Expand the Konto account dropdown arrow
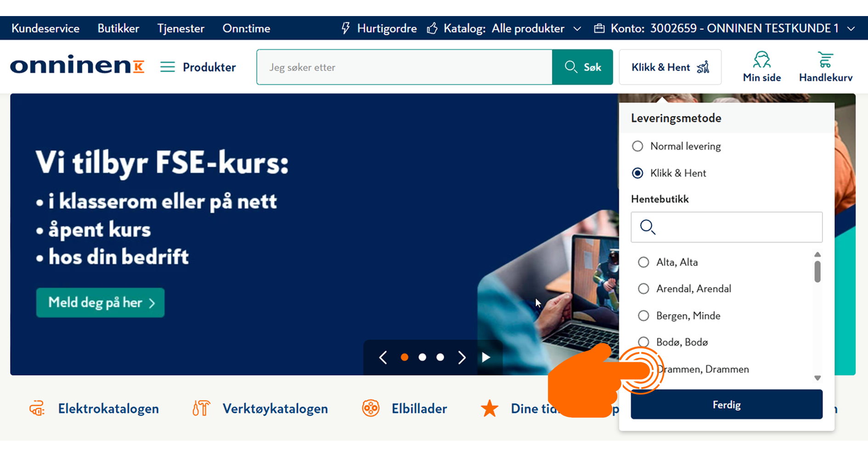868x459 pixels. click(x=851, y=28)
